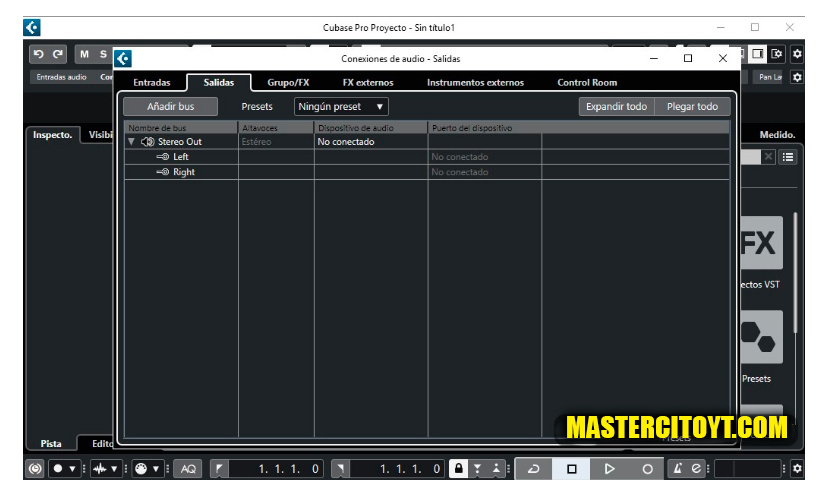Activate the cycle loop button

[533, 469]
